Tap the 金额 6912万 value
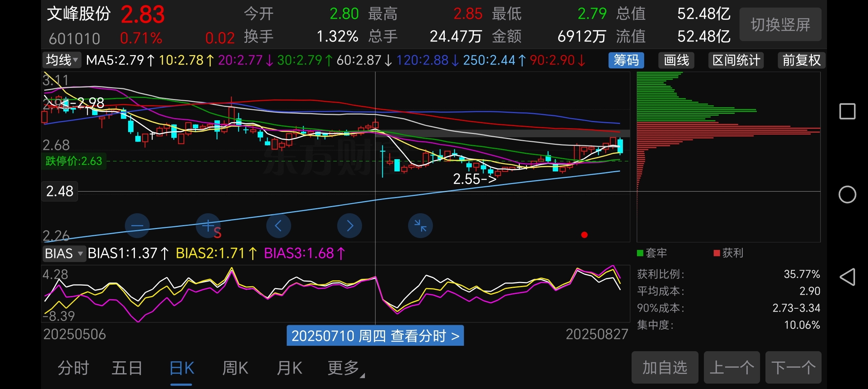 click(x=582, y=36)
